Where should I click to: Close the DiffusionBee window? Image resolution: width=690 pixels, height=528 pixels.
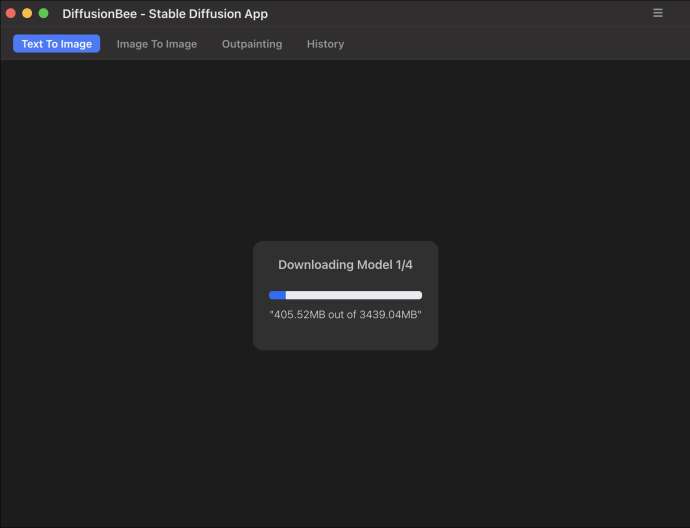[x=11, y=13]
